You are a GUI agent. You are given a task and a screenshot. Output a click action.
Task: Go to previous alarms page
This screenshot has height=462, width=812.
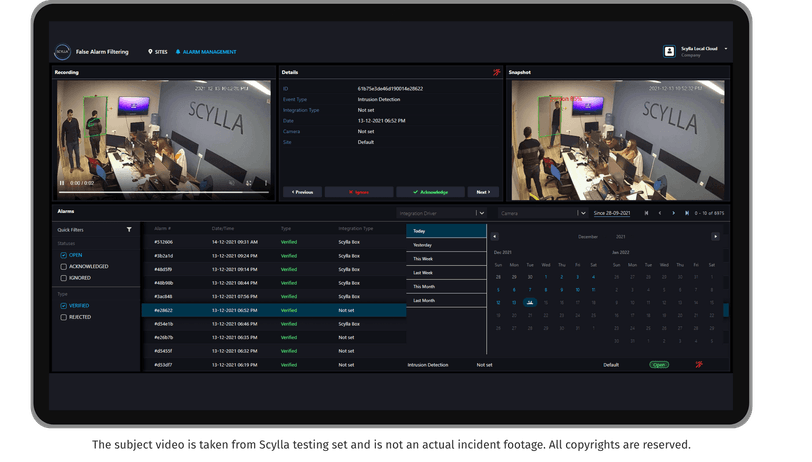point(660,213)
